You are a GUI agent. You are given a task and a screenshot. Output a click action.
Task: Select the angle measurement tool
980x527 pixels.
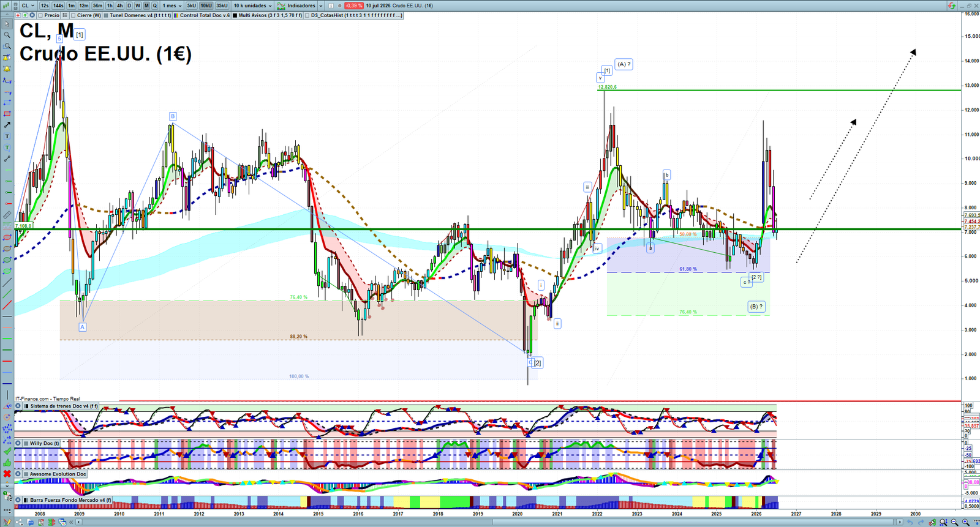(7, 406)
